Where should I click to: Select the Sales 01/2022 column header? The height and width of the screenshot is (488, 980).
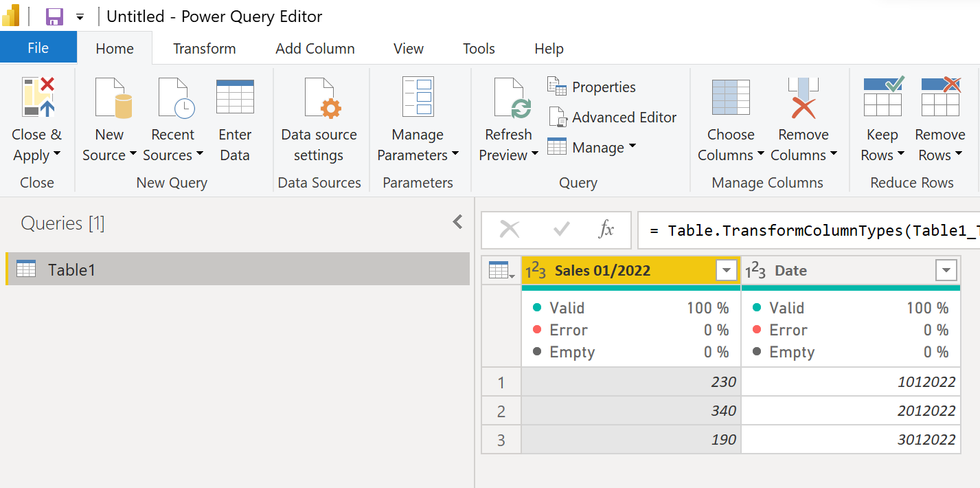tap(631, 271)
